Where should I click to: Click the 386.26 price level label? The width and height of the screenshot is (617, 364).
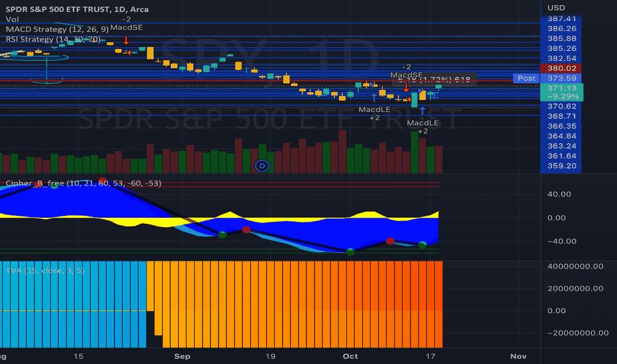point(561,28)
